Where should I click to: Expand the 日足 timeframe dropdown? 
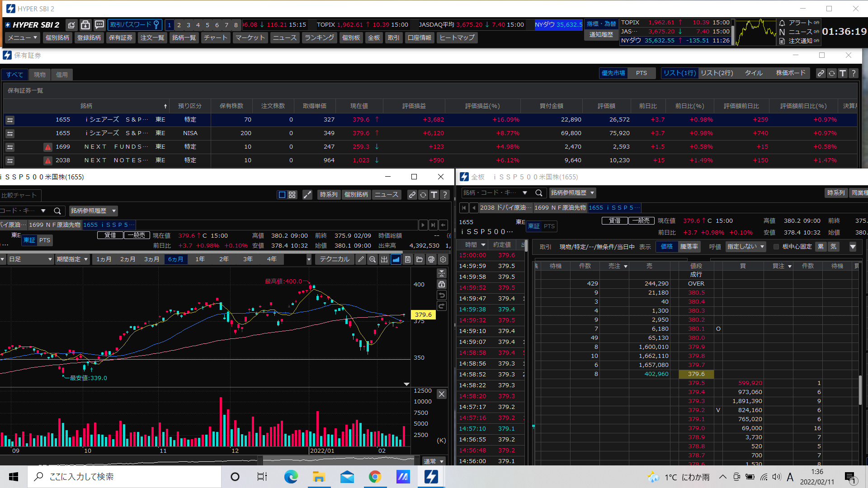30,259
